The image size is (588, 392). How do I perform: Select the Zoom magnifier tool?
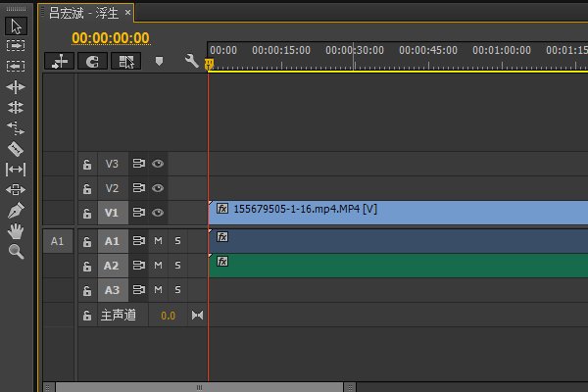[16, 251]
